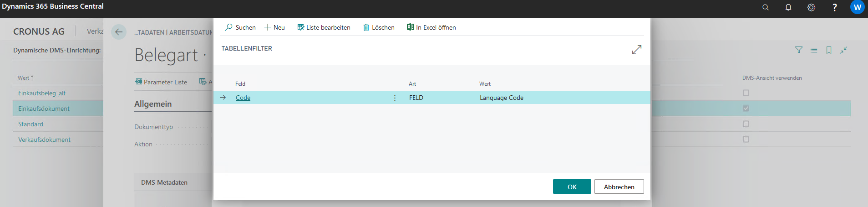Viewport: 868px width, 207px height.
Task: Collapse the Allgemein section header
Action: [x=153, y=104]
